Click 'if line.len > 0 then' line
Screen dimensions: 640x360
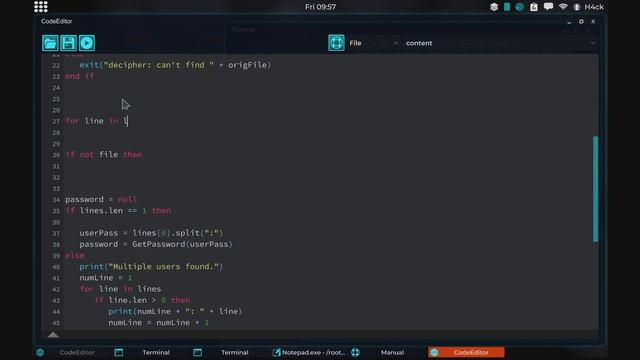(142, 300)
